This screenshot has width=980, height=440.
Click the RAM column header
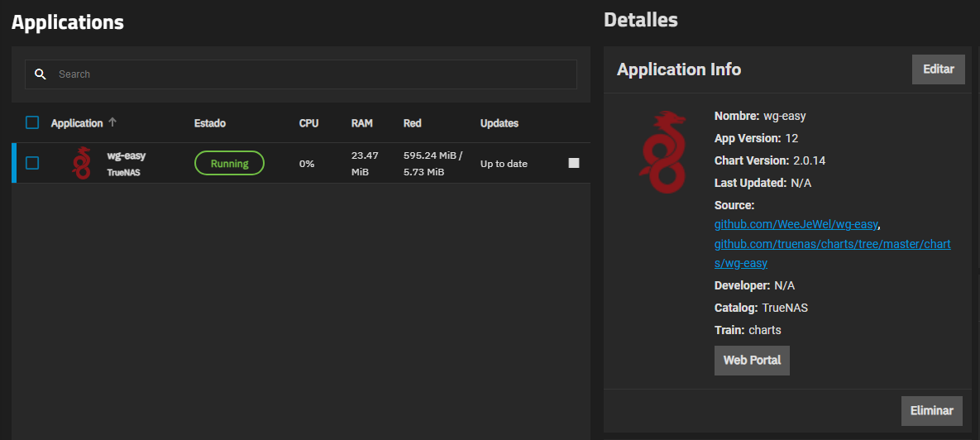click(x=361, y=123)
